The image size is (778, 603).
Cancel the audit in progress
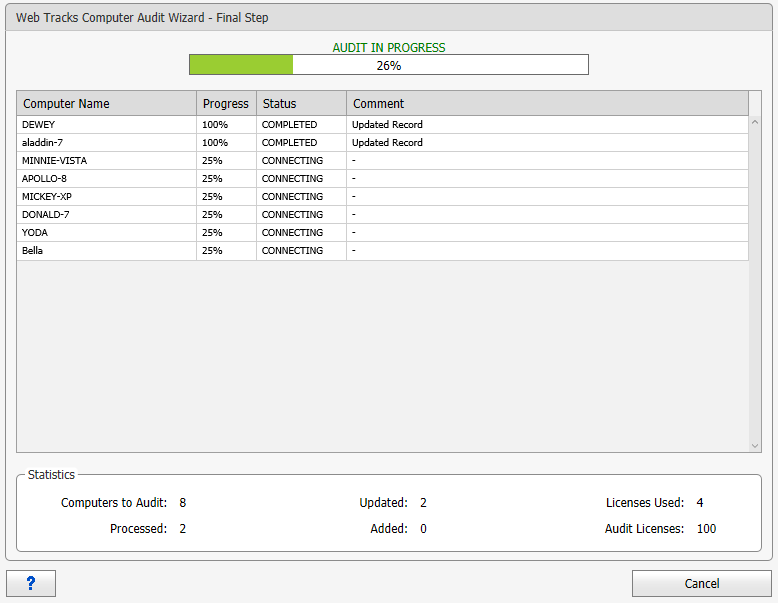(702, 583)
